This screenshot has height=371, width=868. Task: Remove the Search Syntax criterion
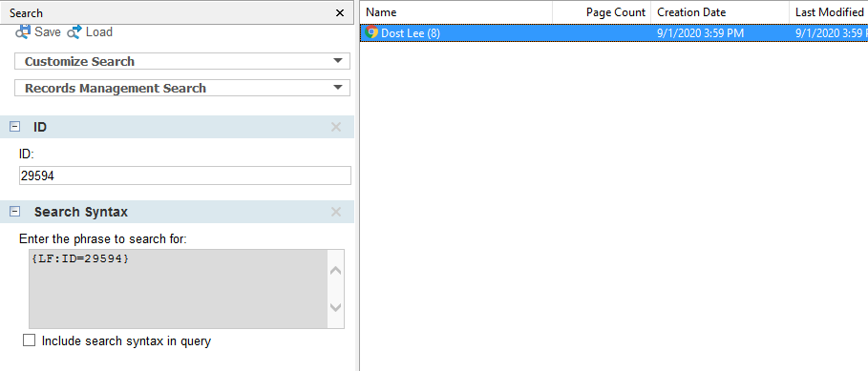coord(335,212)
